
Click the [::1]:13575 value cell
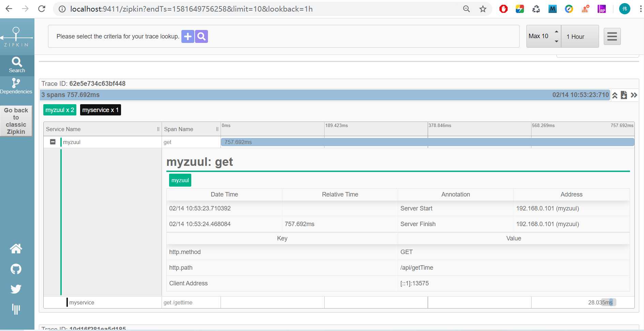click(514, 283)
